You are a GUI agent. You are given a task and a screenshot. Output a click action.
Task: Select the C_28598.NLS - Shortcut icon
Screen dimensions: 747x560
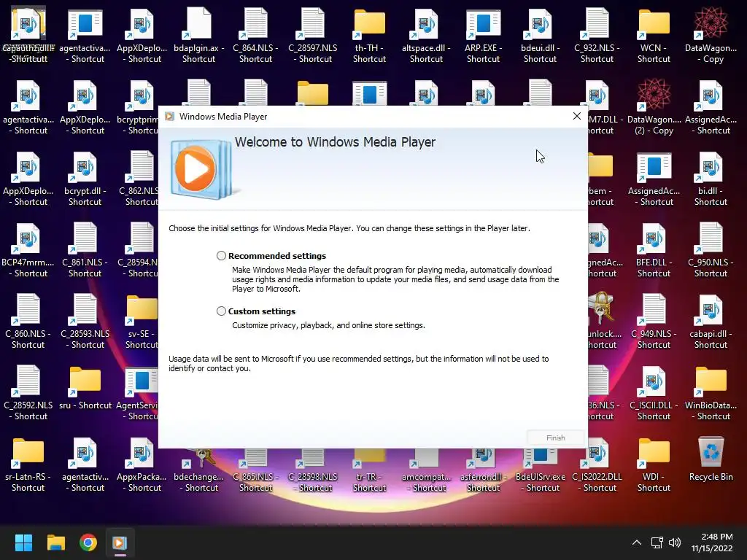(x=312, y=470)
